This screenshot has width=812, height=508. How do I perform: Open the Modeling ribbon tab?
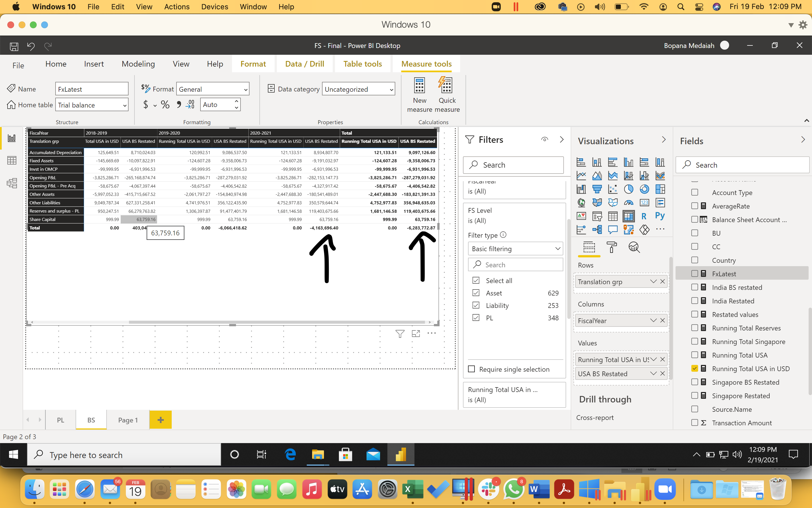138,64
